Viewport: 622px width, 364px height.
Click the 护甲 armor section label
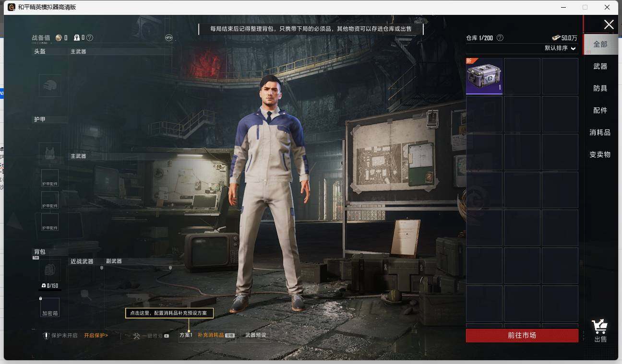[x=40, y=119]
